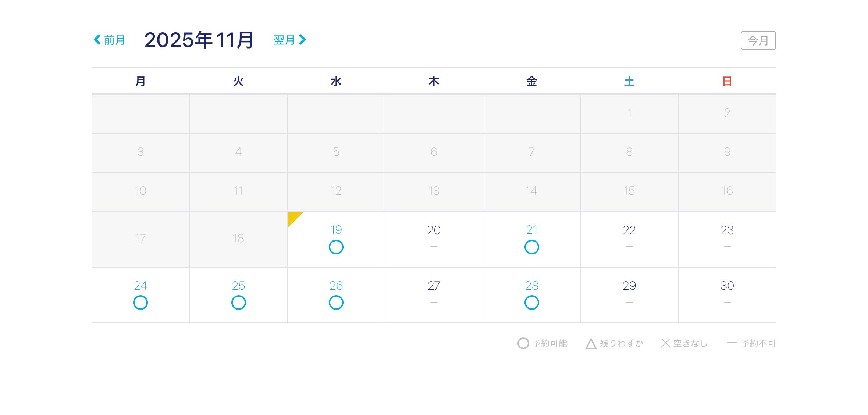Screen dimensions: 868x415
Task: Click the yellow today marker triangle
Action: [x=293, y=217]
